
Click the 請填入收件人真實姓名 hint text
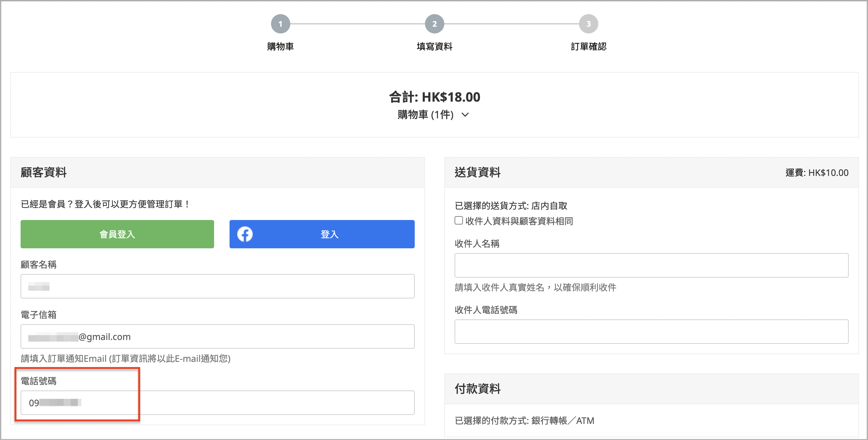point(535,287)
